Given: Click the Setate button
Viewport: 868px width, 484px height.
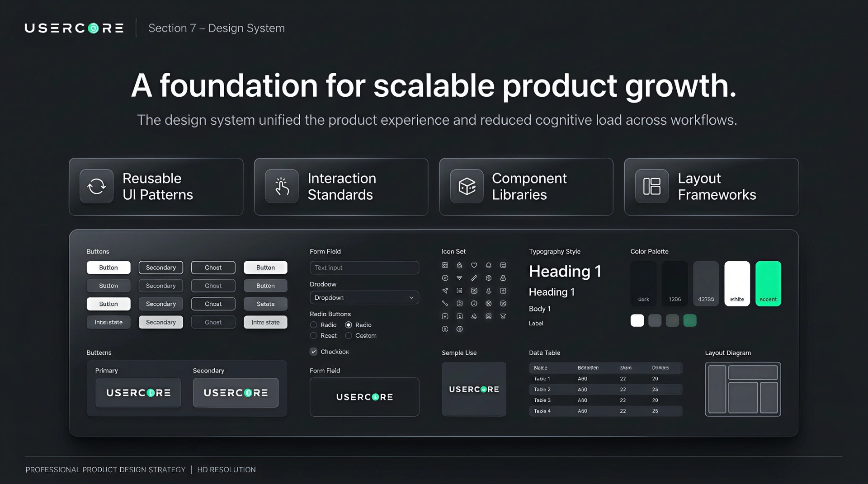Looking at the screenshot, I should (x=265, y=304).
